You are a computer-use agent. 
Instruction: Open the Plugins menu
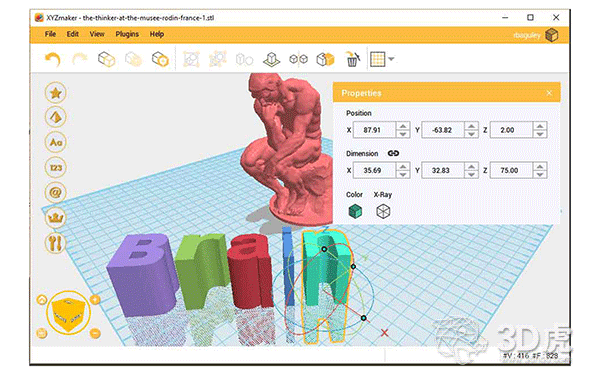point(127,34)
